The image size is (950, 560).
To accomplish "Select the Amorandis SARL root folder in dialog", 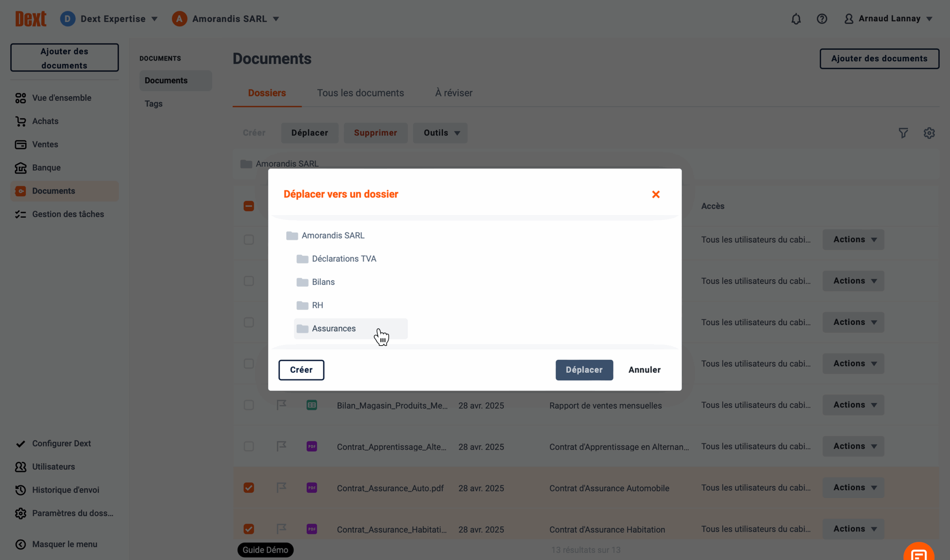I will point(325,235).
